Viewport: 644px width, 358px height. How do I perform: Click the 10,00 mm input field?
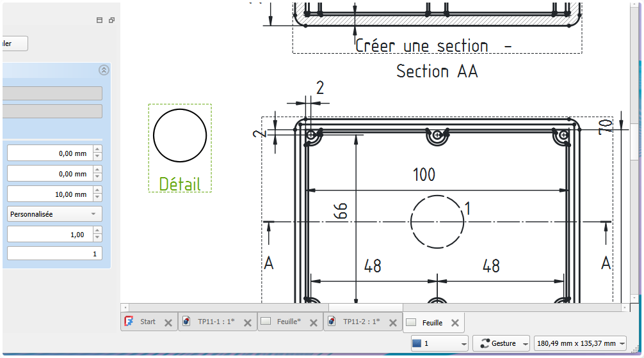pyautogui.click(x=50, y=194)
